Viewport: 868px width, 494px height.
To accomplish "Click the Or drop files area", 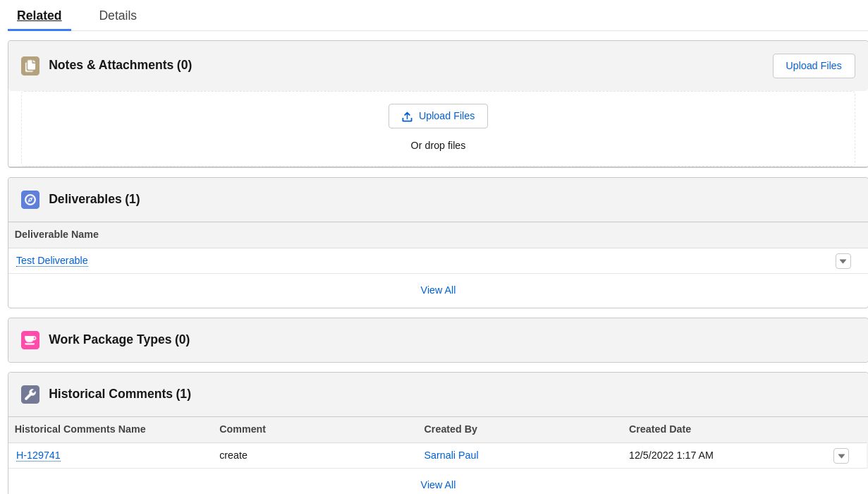I will pos(438,145).
